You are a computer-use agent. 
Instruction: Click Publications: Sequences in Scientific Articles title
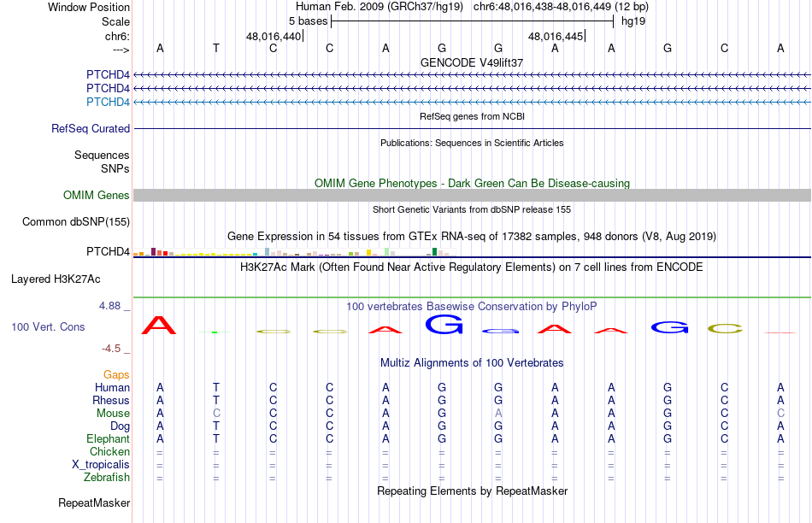(x=472, y=143)
